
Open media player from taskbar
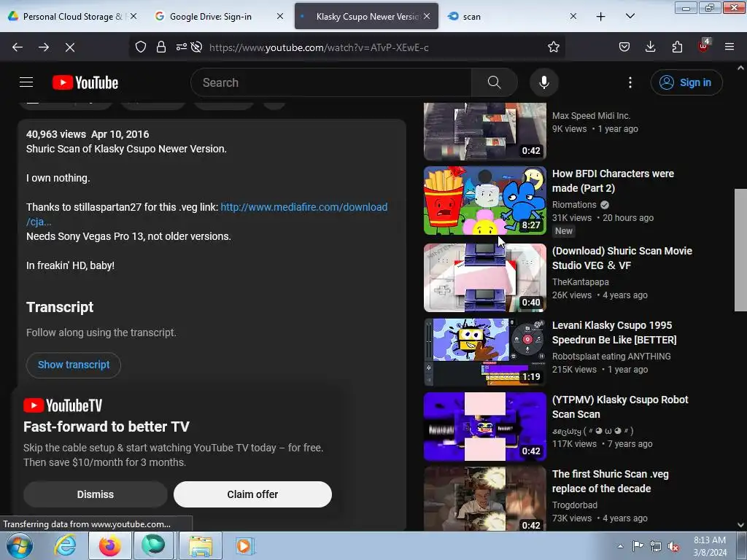pos(244,545)
